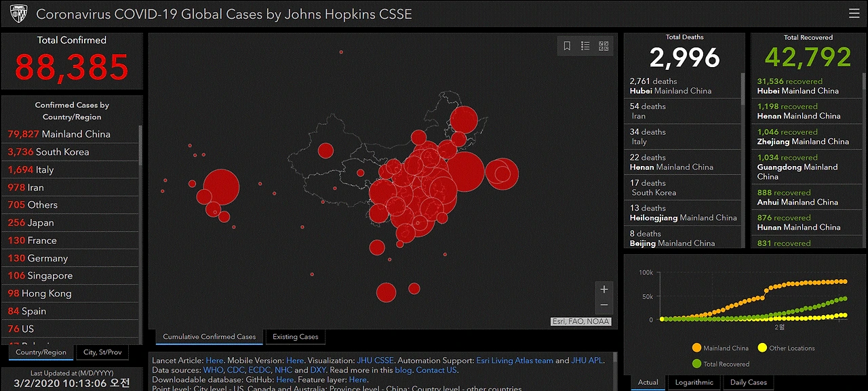868x391 pixels.
Task: Open the basemap gallery grid icon
Action: [604, 46]
